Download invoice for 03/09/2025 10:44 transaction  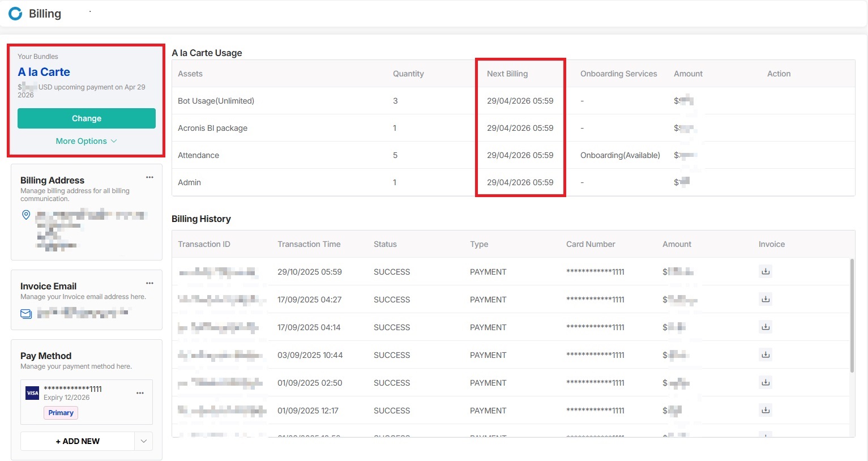[765, 355]
